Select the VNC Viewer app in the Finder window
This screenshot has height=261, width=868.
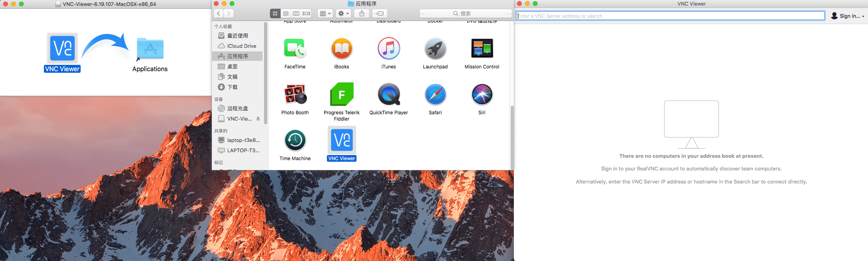click(x=342, y=140)
